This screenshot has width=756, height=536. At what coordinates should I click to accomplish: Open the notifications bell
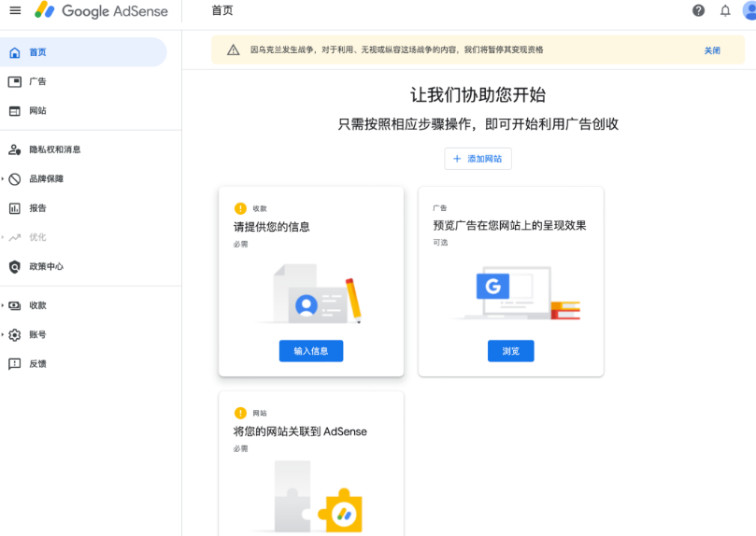pos(725,10)
